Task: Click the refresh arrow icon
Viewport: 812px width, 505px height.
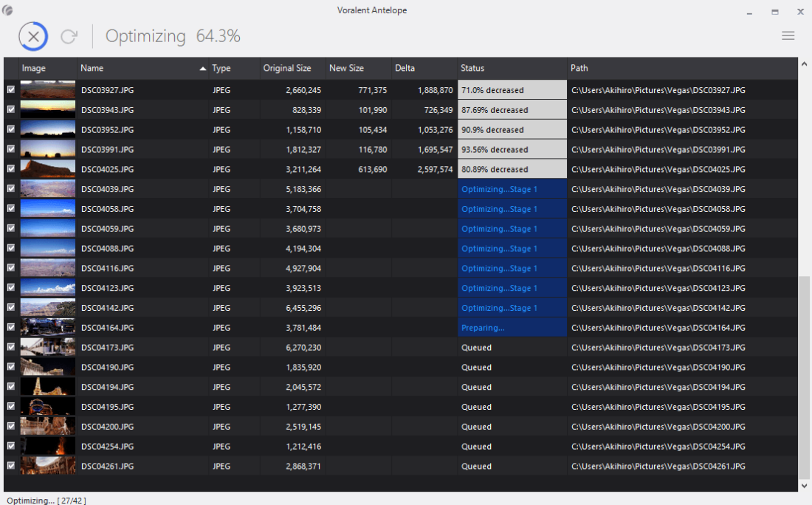Action: click(69, 36)
